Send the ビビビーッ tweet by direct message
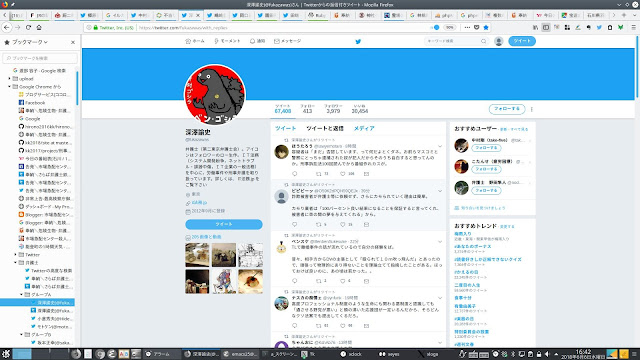The height and width of the screenshot is (360, 640). pyautogui.click(x=367, y=224)
